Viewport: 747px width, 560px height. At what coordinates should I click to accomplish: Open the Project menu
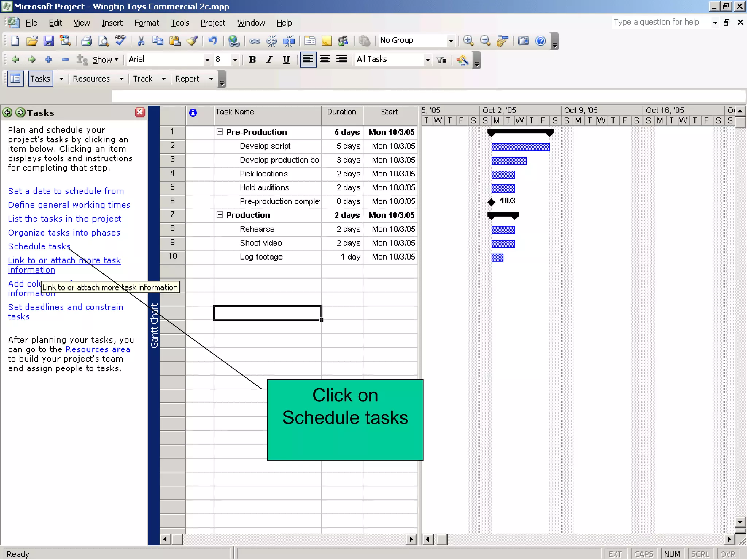(x=213, y=23)
